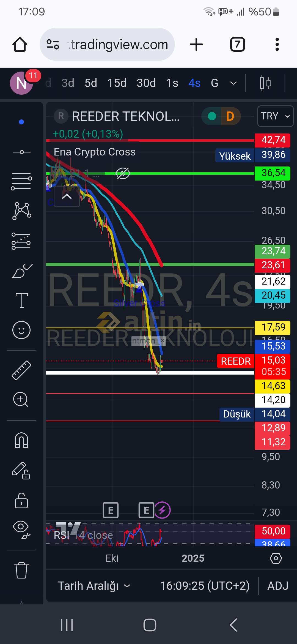Click the red 50,00 RSI level tag
This screenshot has height=644, width=297.
pos(273,531)
